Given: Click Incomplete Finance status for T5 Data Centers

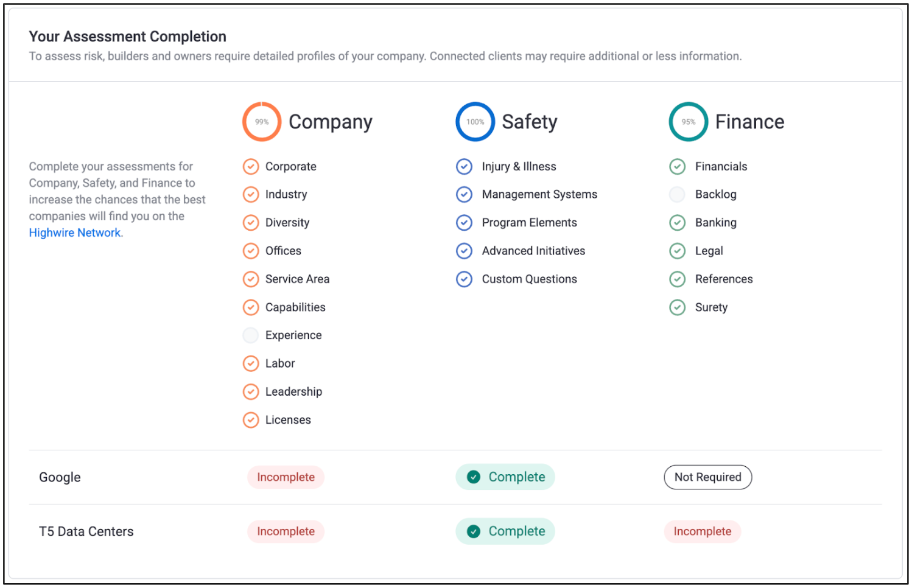Looking at the screenshot, I should 702,531.
